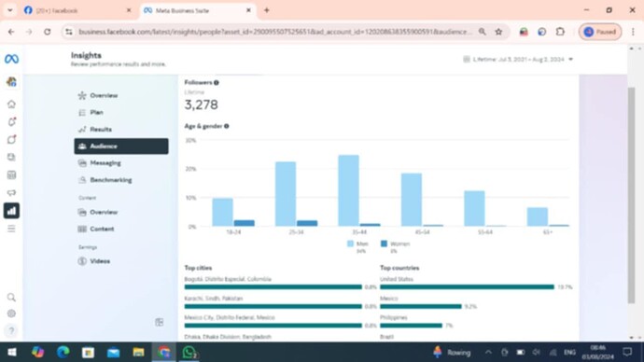
Task: Click the Men legend color swatch
Action: tap(350, 244)
